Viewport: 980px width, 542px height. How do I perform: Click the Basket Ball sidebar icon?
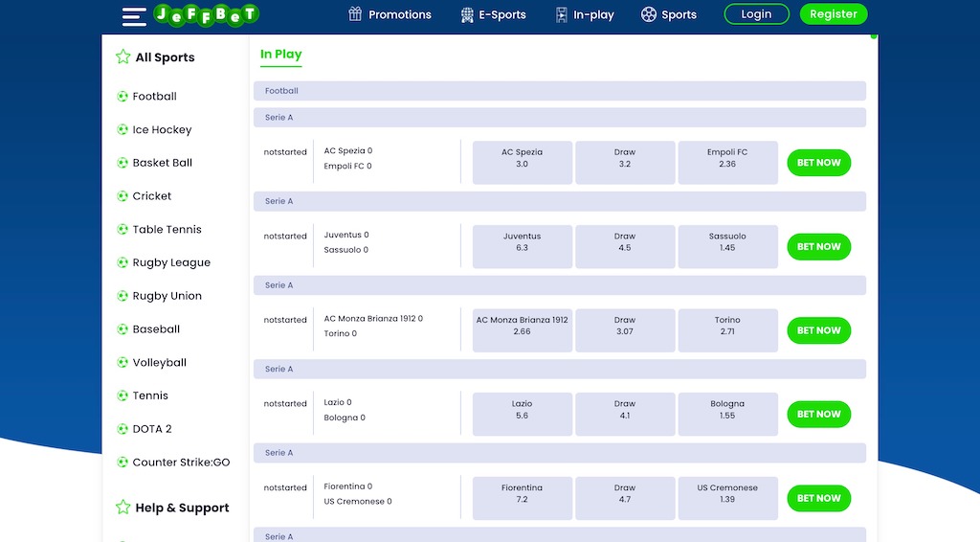[x=122, y=163]
